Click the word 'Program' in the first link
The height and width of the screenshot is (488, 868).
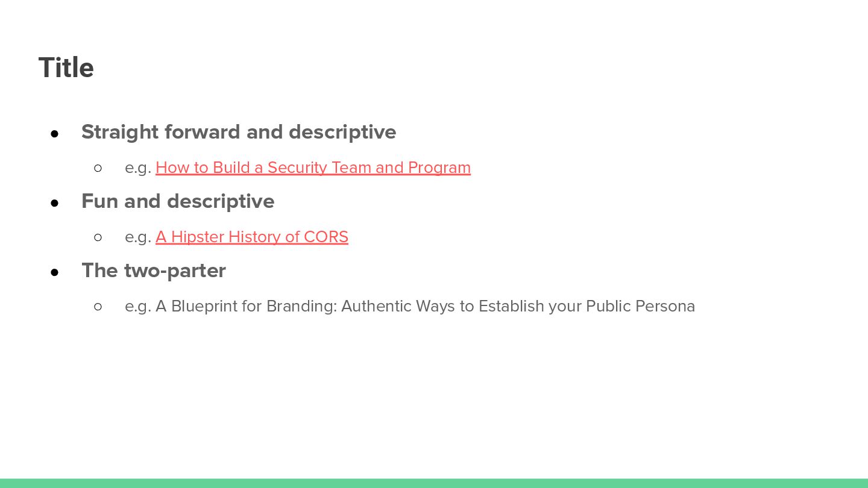[439, 167]
